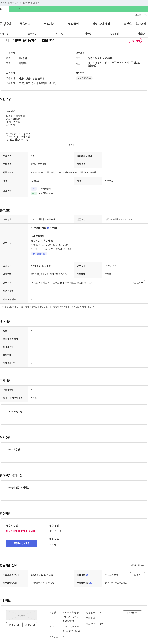This screenshot has height=644, width=148.
Task: Click the 부천고용센터 text
Action: coord(112,575)
